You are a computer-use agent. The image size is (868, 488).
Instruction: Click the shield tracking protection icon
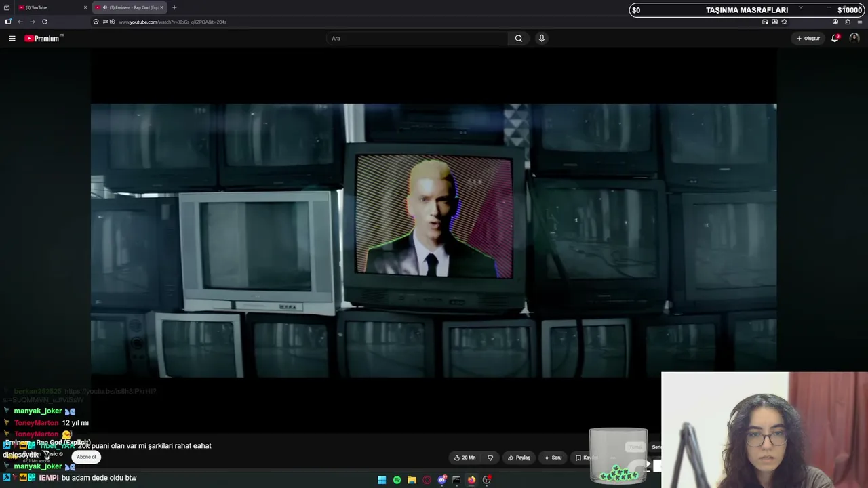[x=96, y=22]
